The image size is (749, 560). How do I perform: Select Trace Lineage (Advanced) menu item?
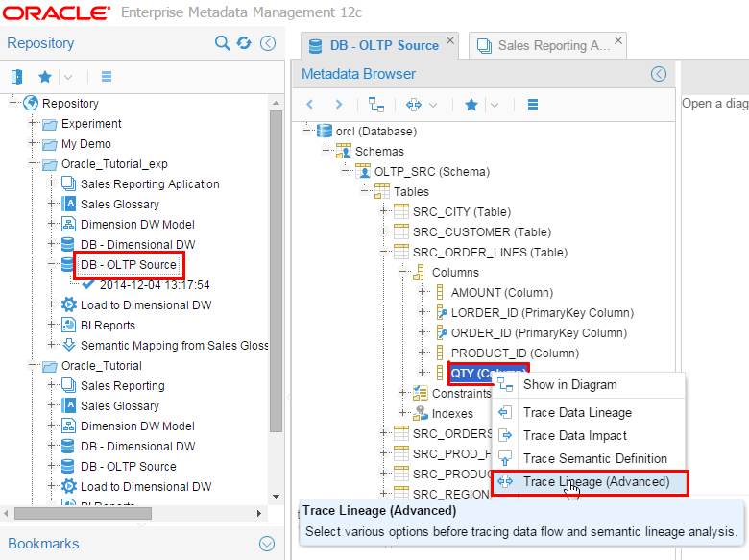tap(590, 481)
